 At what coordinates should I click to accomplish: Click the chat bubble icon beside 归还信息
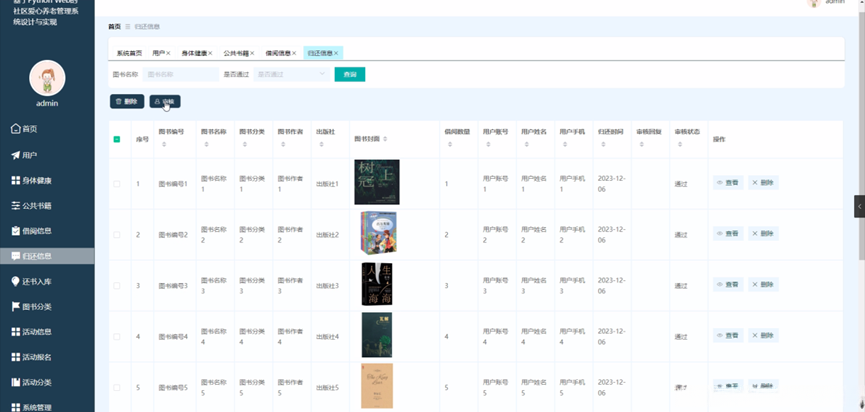(x=15, y=256)
